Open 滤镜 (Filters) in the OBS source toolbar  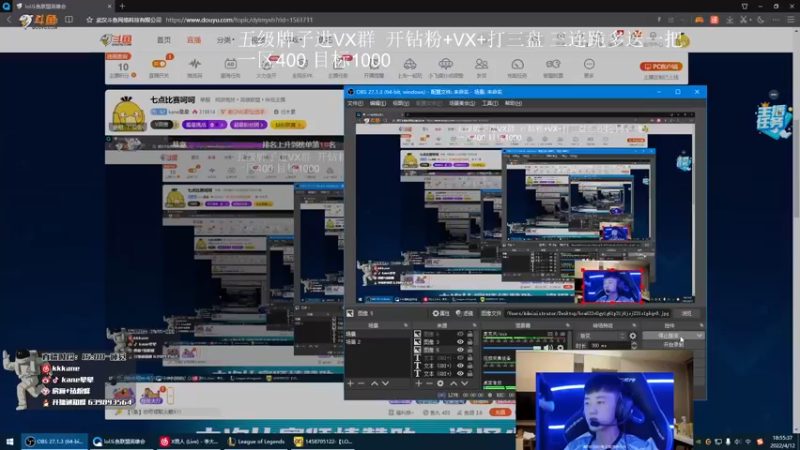[x=465, y=313]
